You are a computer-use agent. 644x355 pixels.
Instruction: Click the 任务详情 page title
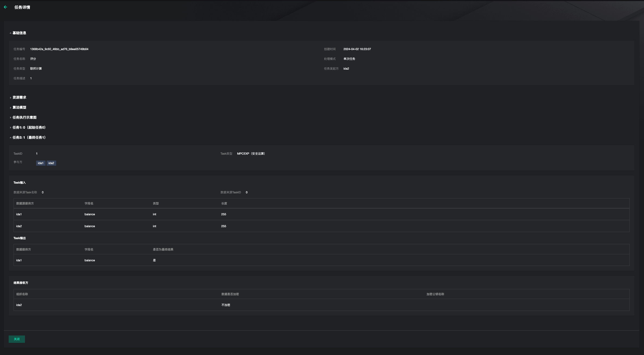[x=22, y=7]
